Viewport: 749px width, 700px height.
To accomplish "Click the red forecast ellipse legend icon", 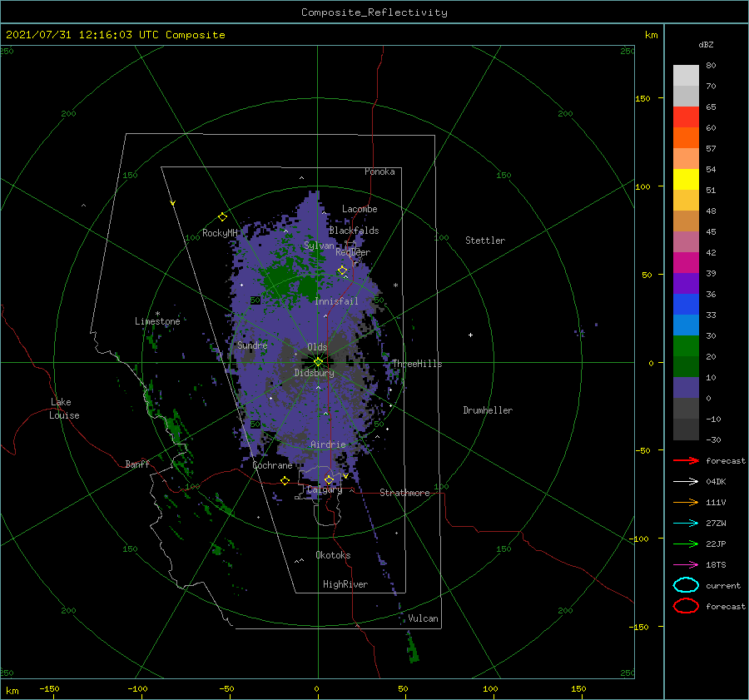I will coord(686,606).
